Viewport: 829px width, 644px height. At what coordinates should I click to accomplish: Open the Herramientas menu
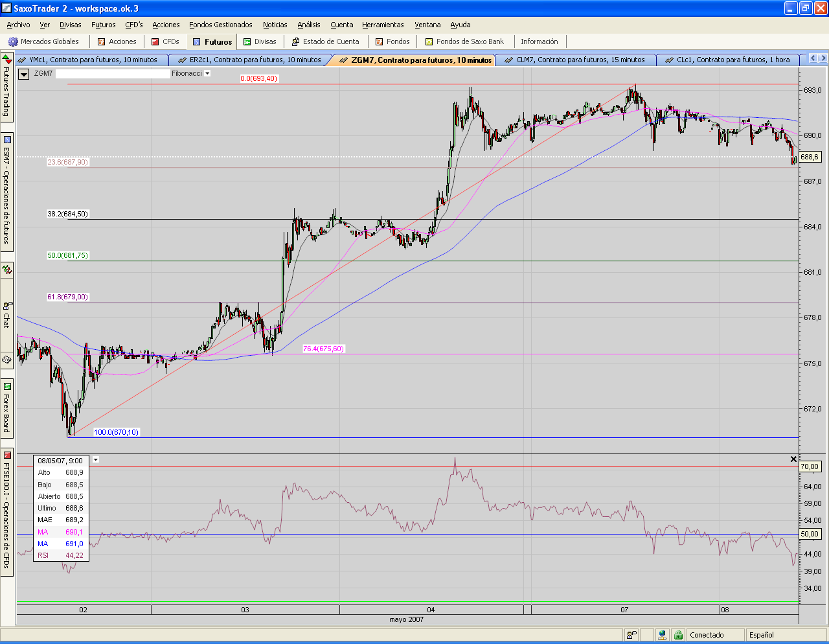[x=383, y=25]
